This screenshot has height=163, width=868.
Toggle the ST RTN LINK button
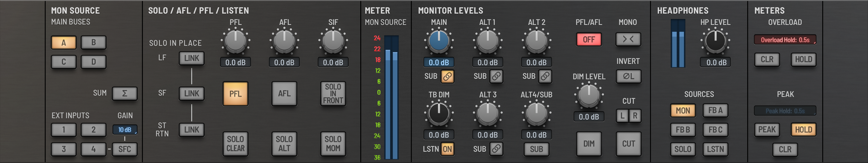pyautogui.click(x=192, y=129)
